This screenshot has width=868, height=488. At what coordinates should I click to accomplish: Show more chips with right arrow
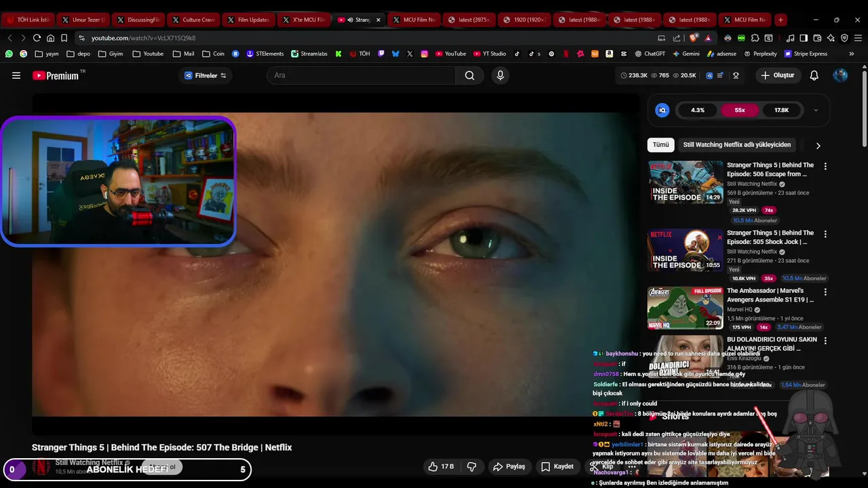point(818,146)
